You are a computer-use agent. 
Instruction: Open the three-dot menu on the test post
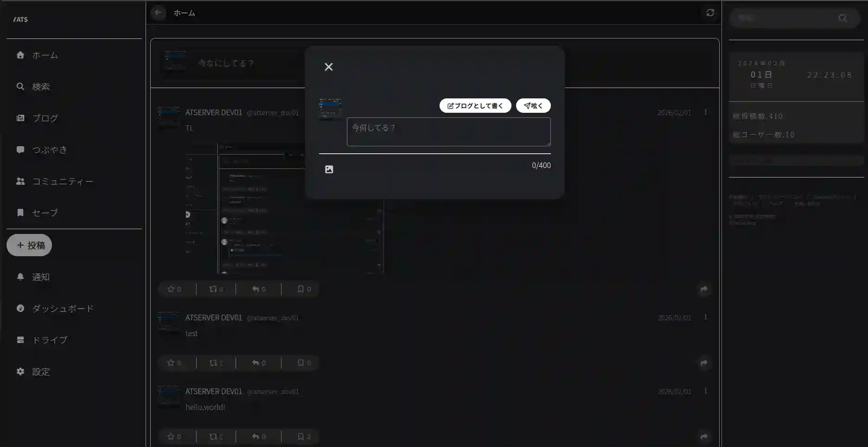tap(706, 317)
